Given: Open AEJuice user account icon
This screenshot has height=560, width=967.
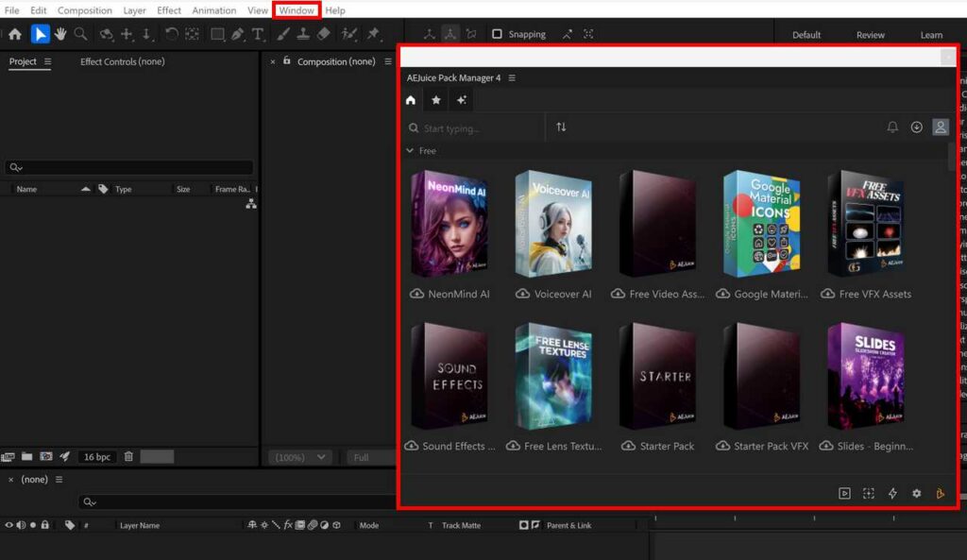Looking at the screenshot, I should [x=941, y=127].
